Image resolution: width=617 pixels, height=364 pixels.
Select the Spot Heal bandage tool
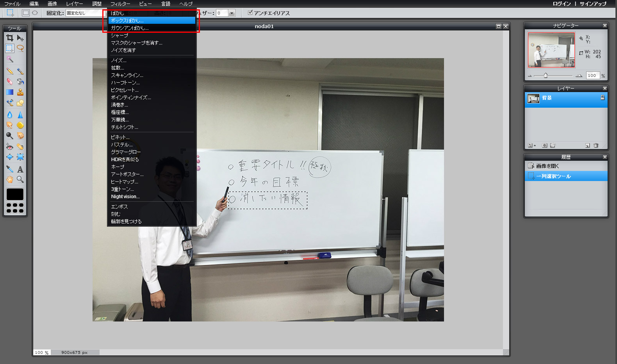tap(20, 147)
